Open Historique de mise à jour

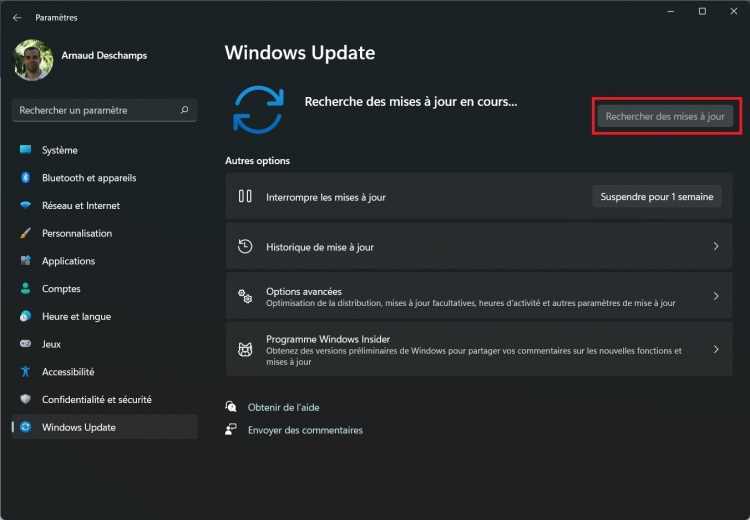pyautogui.click(x=479, y=246)
